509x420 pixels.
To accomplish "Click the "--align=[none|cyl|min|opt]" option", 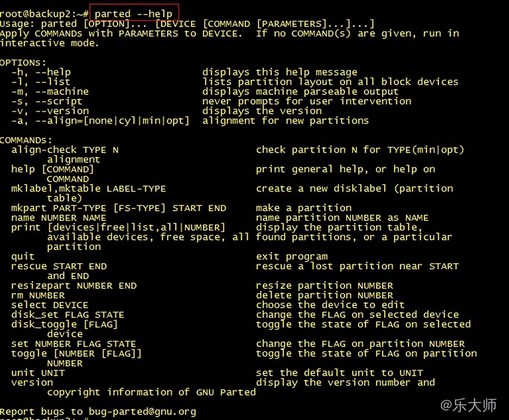I will [112, 121].
